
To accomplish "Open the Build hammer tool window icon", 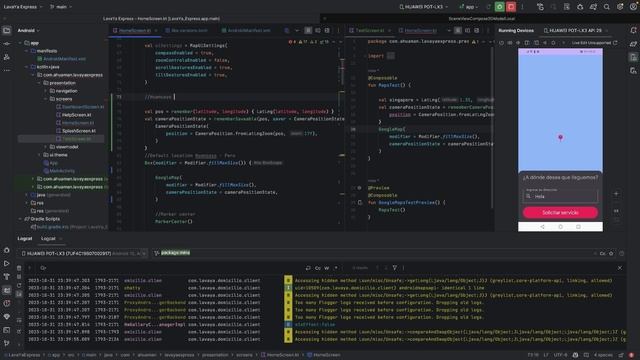I will pyautogui.click(x=7, y=277).
